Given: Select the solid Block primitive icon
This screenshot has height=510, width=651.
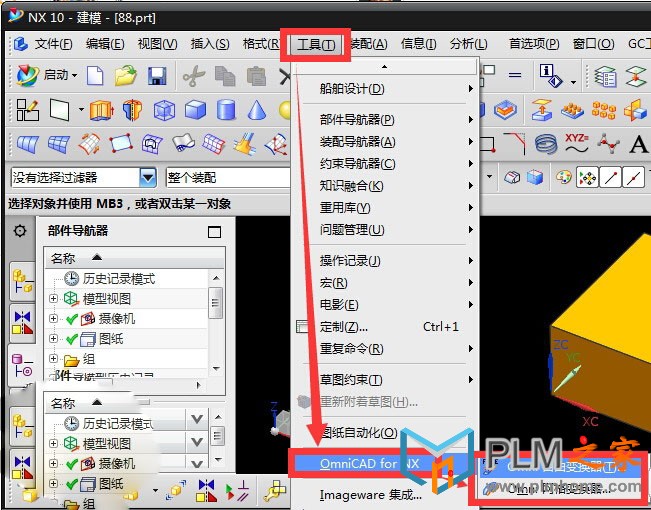Looking at the screenshot, I should 195,110.
